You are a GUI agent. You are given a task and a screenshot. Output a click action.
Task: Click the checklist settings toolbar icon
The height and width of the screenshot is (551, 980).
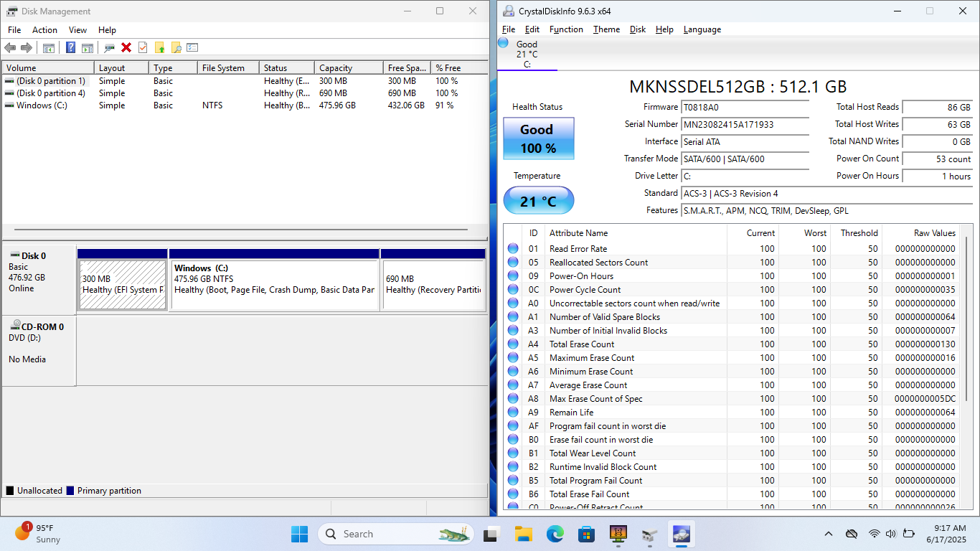coord(192,47)
